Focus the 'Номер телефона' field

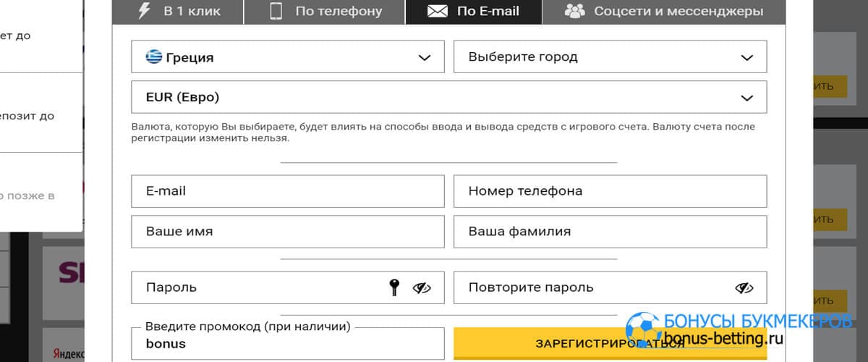610,191
